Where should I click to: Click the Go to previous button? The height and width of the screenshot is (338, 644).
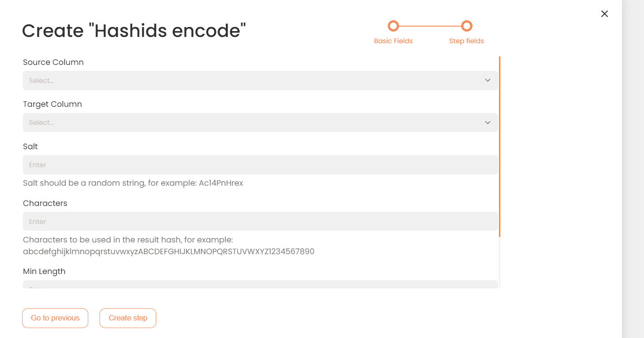click(55, 318)
